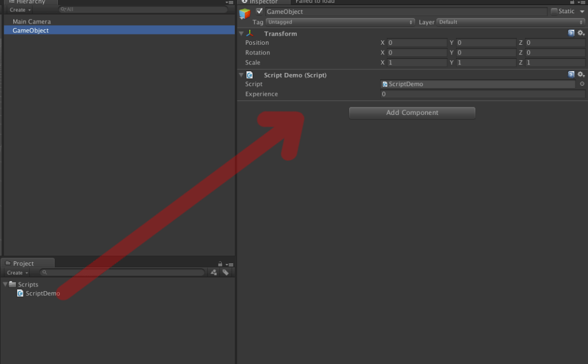Open the Layer dropdown showing Default
The height and width of the screenshot is (364, 588).
click(x=510, y=22)
